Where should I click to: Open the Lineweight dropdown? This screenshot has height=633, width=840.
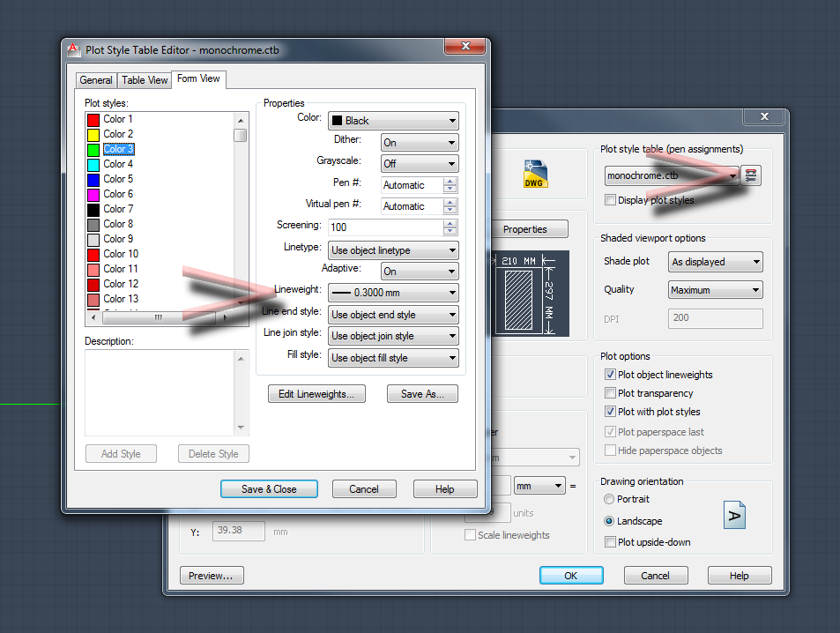[x=393, y=293]
